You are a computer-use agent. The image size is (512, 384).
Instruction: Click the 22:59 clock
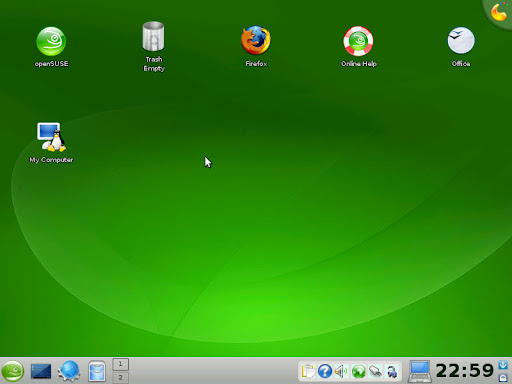465,370
